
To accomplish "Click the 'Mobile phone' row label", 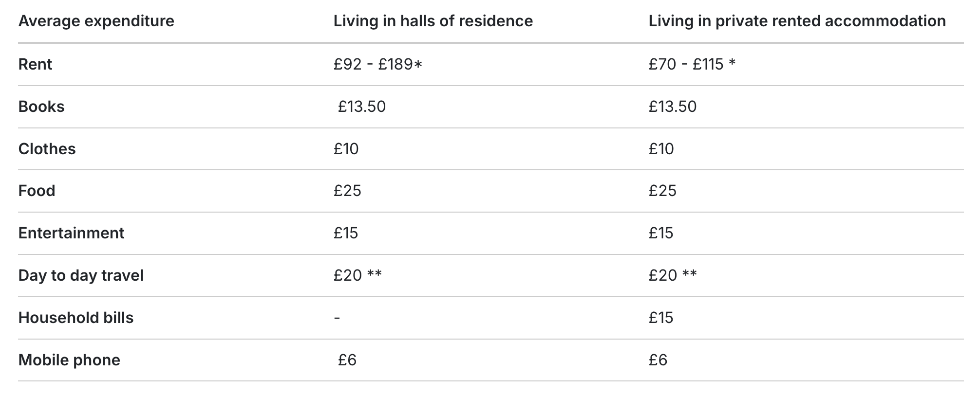I will (69, 360).
